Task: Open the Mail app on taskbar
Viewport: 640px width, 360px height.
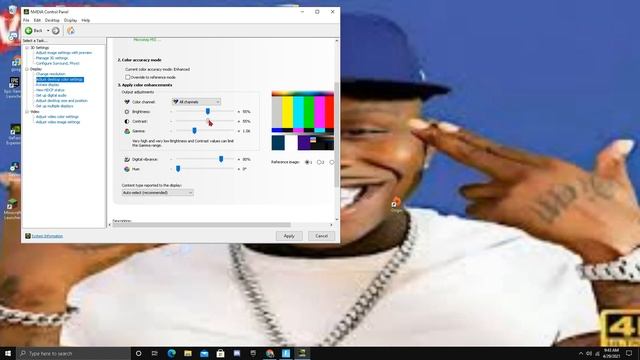Action: pos(204,353)
